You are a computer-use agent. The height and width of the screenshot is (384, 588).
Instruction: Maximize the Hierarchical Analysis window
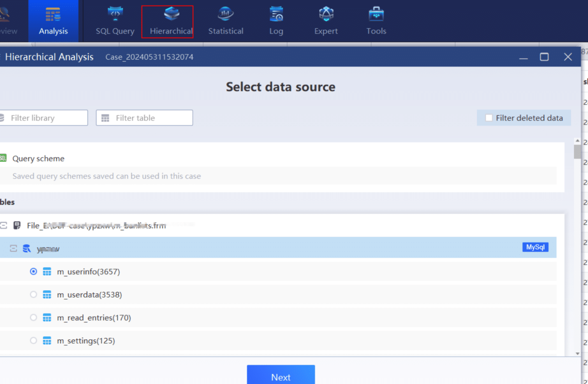544,57
